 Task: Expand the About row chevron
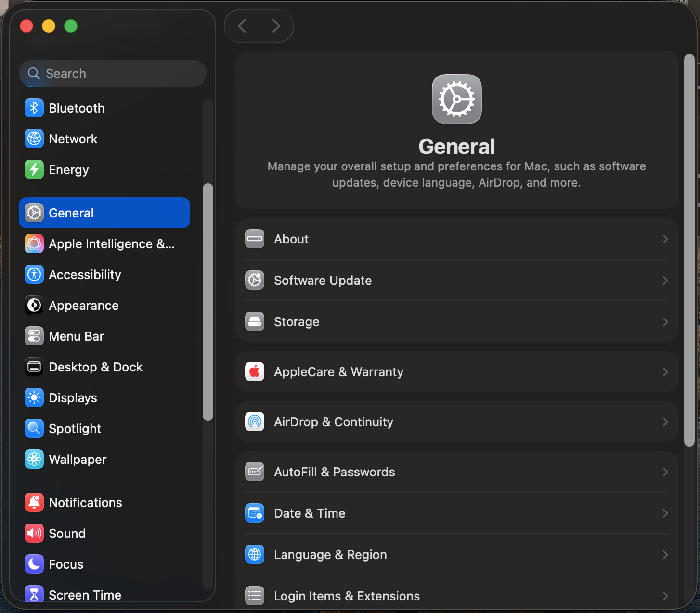(x=665, y=239)
